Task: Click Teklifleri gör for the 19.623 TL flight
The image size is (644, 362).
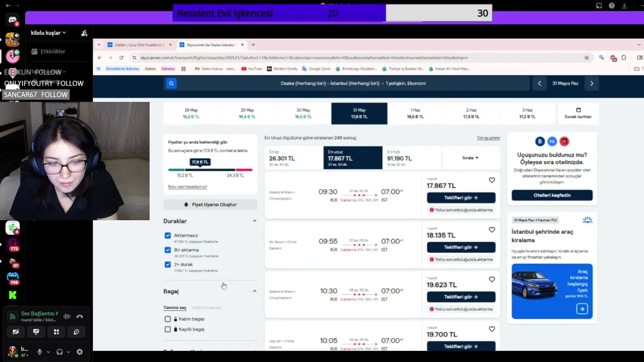Action: tap(461, 297)
